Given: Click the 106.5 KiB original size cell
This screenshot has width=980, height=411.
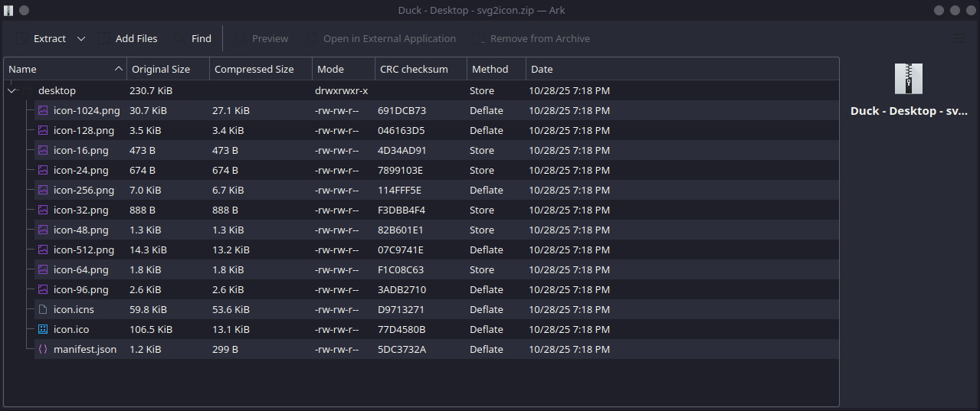Looking at the screenshot, I should [x=151, y=329].
